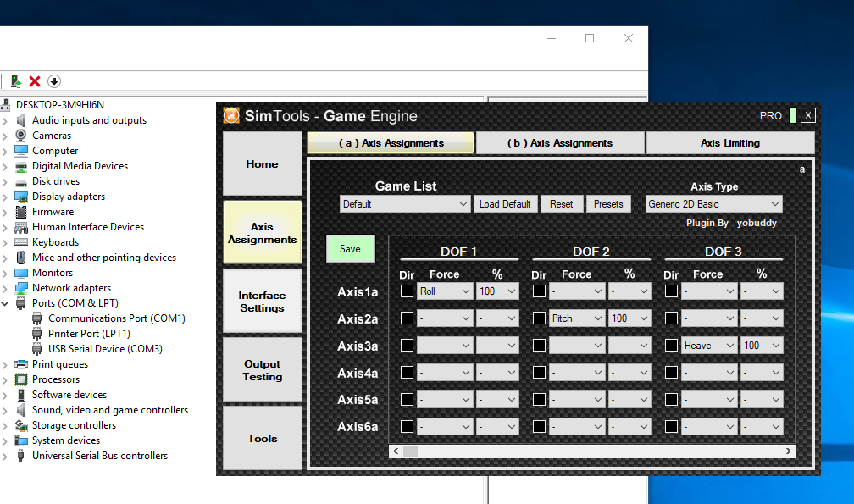Toggle Axis1a DOF 1 Dir checkbox
This screenshot has width=854, height=504.
coord(407,291)
